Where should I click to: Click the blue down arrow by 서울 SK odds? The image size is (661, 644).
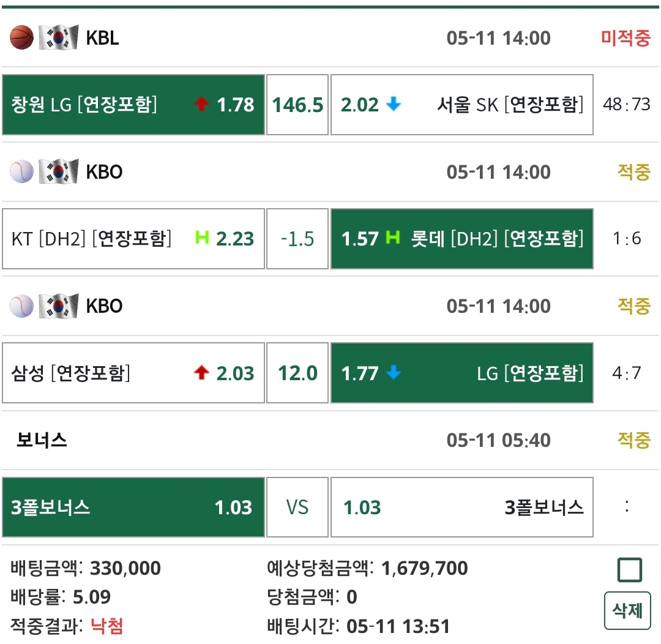(394, 105)
